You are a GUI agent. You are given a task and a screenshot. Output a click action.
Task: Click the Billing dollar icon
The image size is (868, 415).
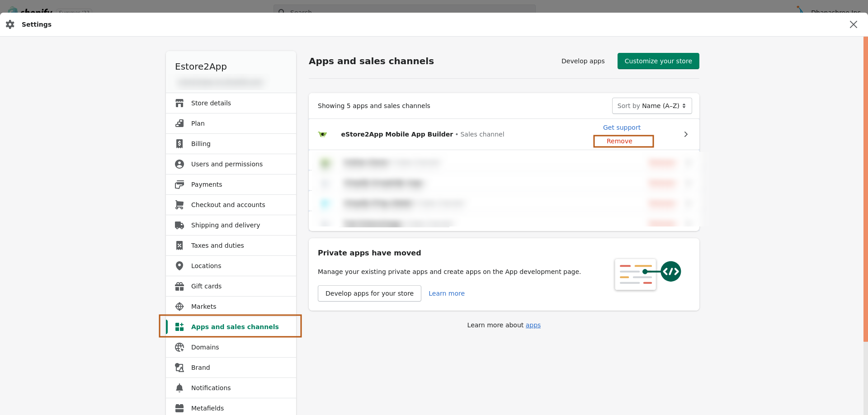[x=179, y=144]
